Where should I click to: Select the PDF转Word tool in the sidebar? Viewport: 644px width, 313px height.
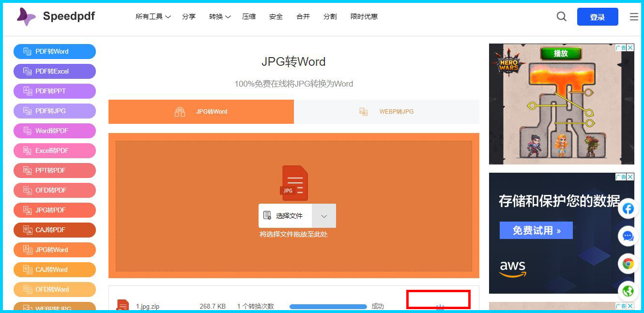(x=54, y=51)
